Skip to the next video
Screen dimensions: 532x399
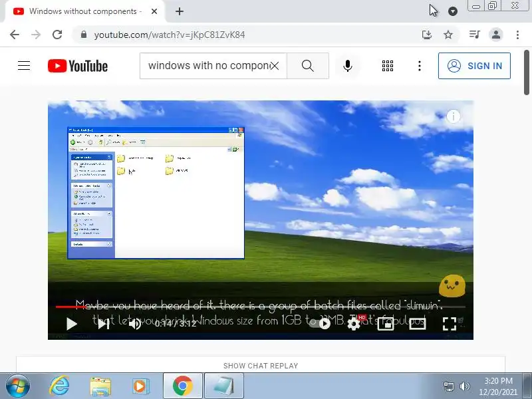click(103, 324)
